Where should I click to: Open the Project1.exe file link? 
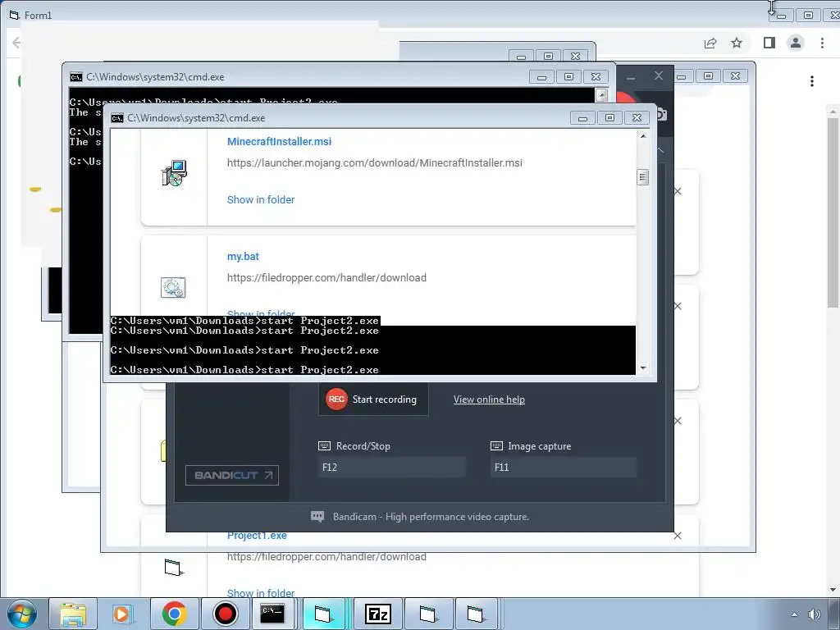(257, 536)
